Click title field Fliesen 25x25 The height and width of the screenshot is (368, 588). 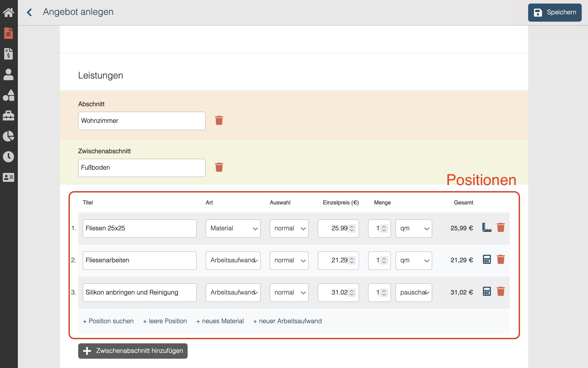140,229
